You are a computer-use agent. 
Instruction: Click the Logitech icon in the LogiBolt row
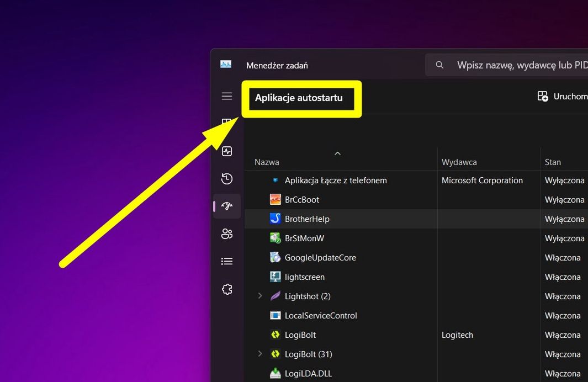(276, 335)
